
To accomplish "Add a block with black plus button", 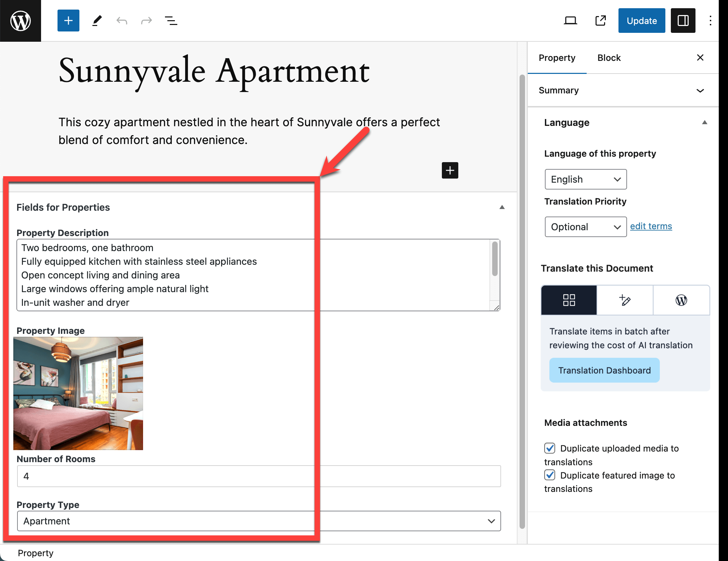I will tap(450, 170).
